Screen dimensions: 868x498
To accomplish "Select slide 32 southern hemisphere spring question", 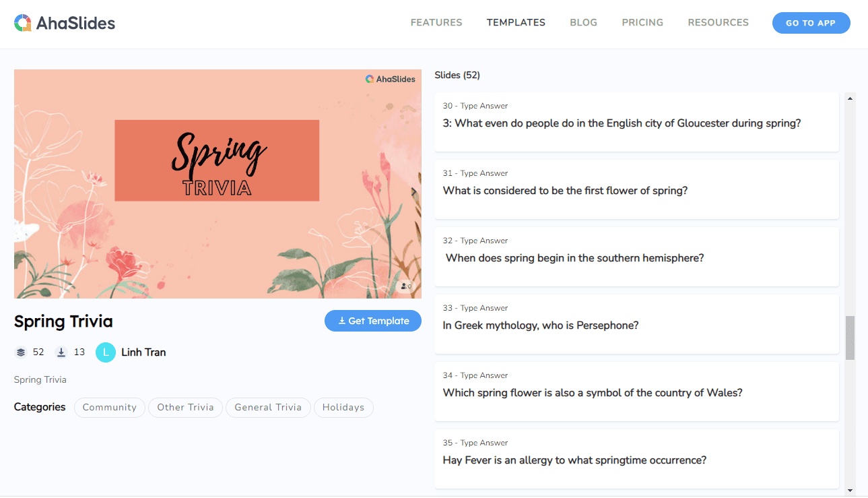I will [636, 257].
